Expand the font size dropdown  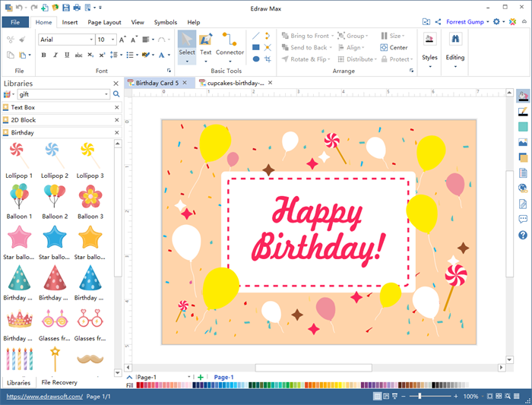pos(112,40)
